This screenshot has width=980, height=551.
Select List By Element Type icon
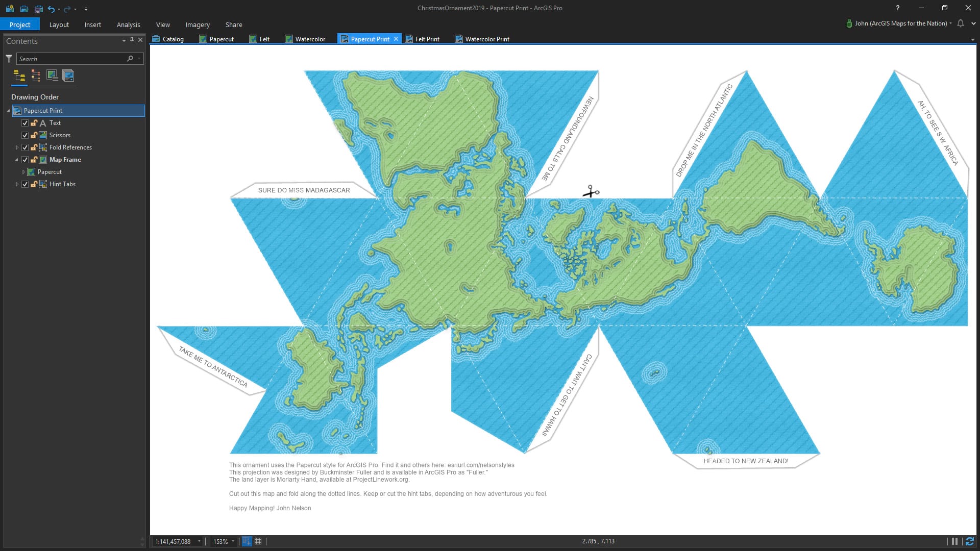(x=36, y=76)
